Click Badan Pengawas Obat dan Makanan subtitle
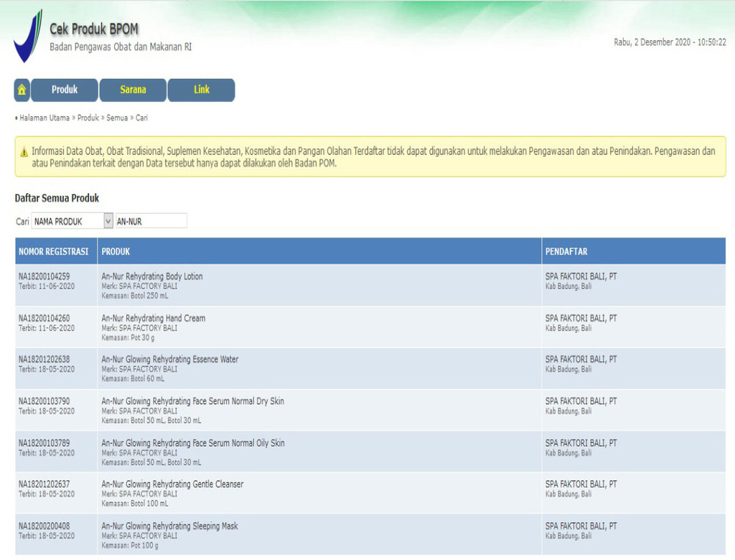735x560 pixels. pos(121,47)
